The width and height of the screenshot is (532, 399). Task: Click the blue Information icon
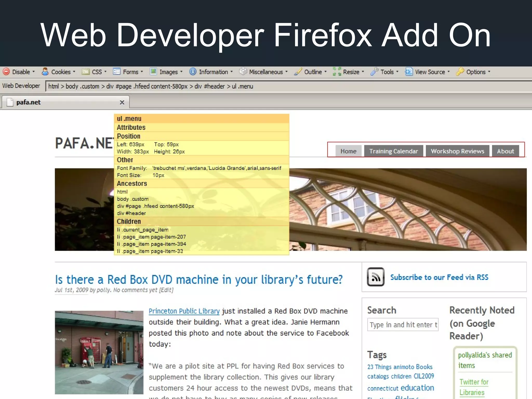pyautogui.click(x=193, y=72)
